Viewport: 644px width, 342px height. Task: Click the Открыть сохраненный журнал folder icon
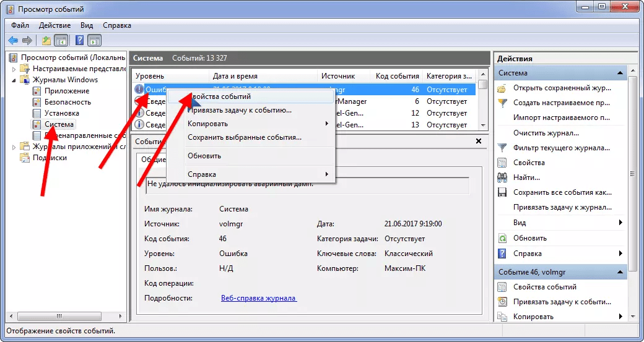click(x=502, y=88)
